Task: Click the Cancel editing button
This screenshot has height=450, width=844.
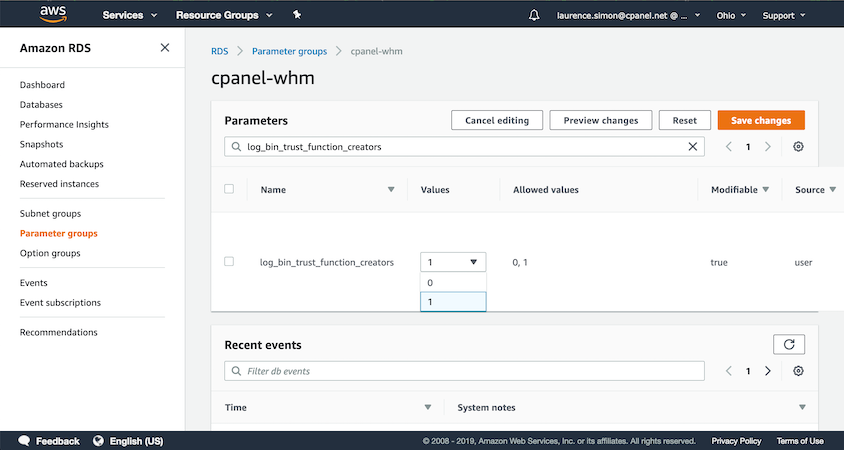Action: [497, 120]
